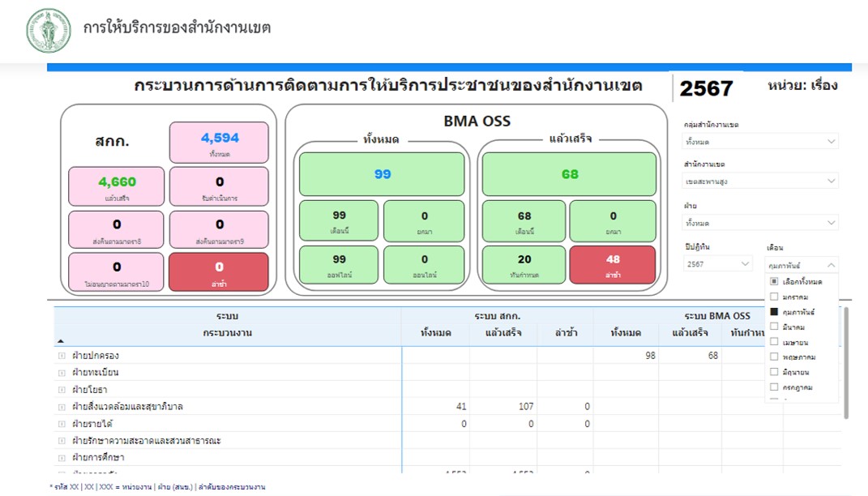Sort by แล้วเสร็จ column under ระบบ BMA OSS
The width and height of the screenshot is (868, 496).
click(x=690, y=333)
